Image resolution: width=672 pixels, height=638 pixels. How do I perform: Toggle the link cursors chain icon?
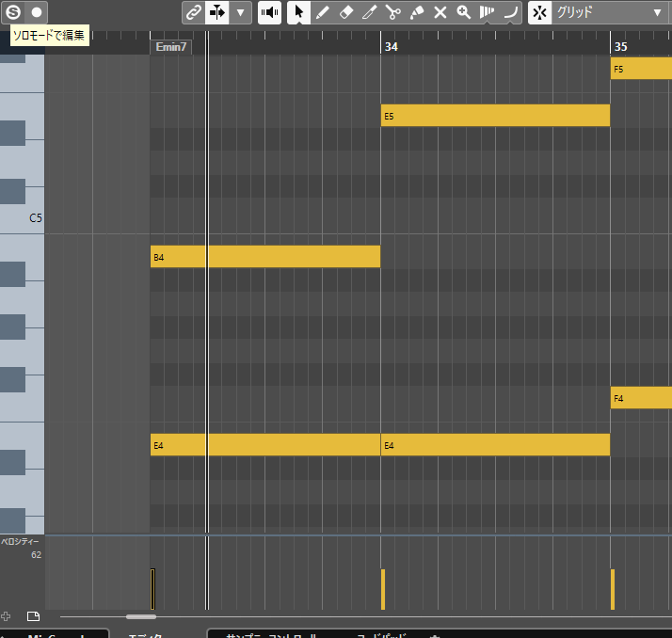[x=194, y=12]
